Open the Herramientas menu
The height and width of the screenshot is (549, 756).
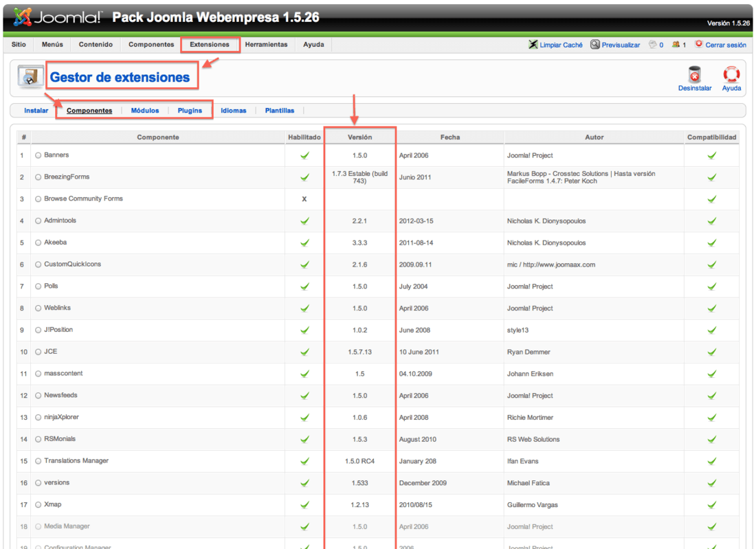click(x=266, y=45)
